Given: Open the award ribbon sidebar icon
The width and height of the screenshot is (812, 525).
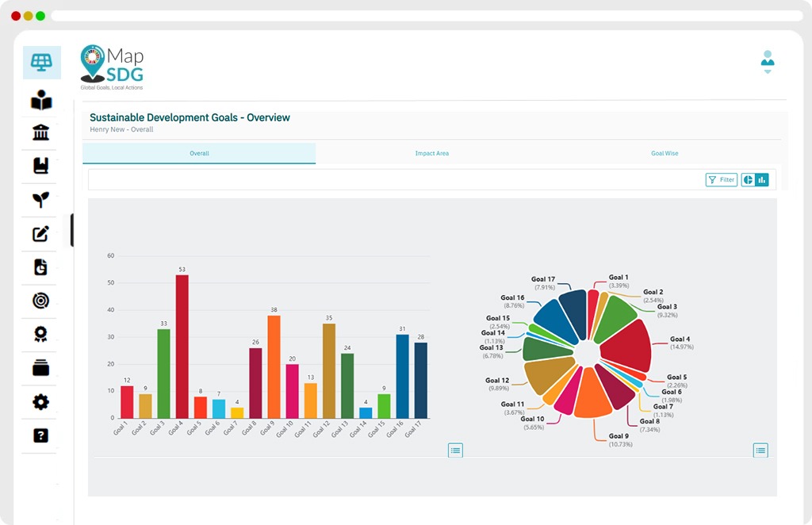Looking at the screenshot, I should point(41,334).
